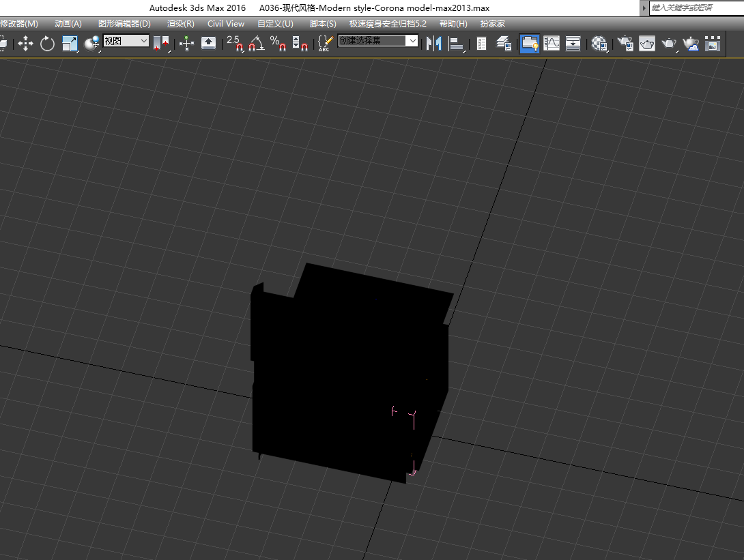Open Render Setup teapot icon
Viewport: 744px width, 560px height.
pyautogui.click(x=625, y=44)
